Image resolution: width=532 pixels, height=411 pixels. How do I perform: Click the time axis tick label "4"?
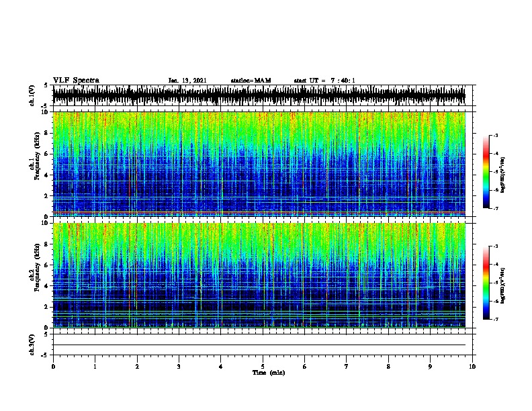[220, 367]
